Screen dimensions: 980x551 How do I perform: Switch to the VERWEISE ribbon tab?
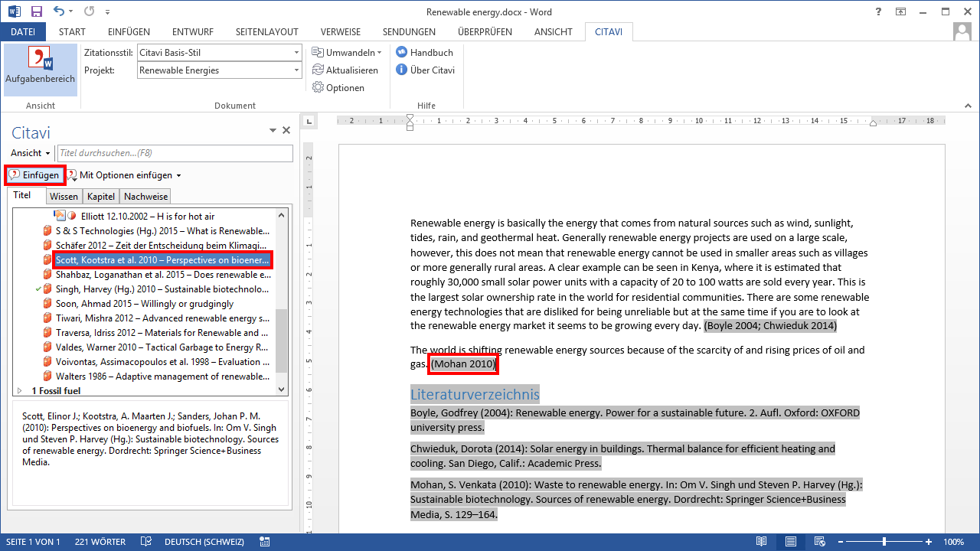(x=341, y=31)
